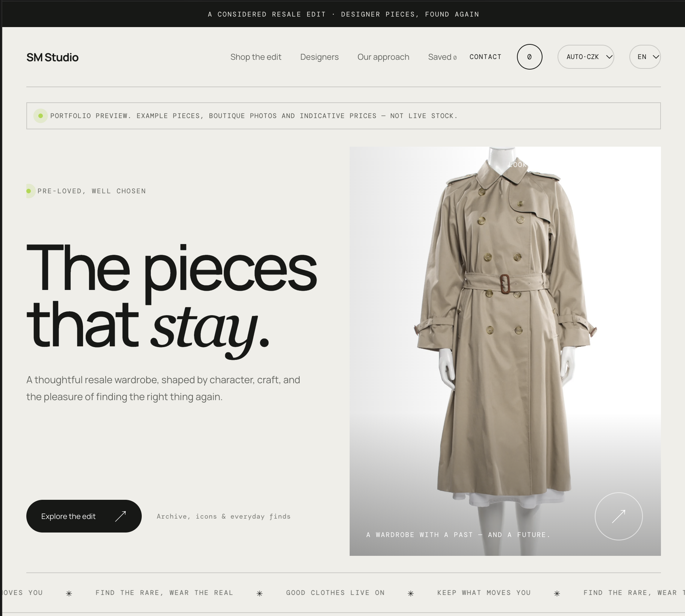Open the EN language dropdown
The image size is (685, 616).
645,57
